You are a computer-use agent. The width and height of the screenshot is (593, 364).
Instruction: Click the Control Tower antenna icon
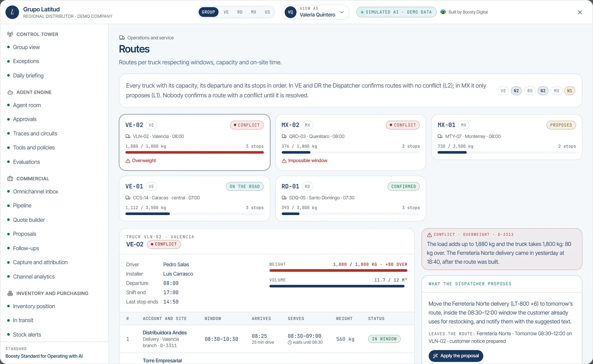10,34
